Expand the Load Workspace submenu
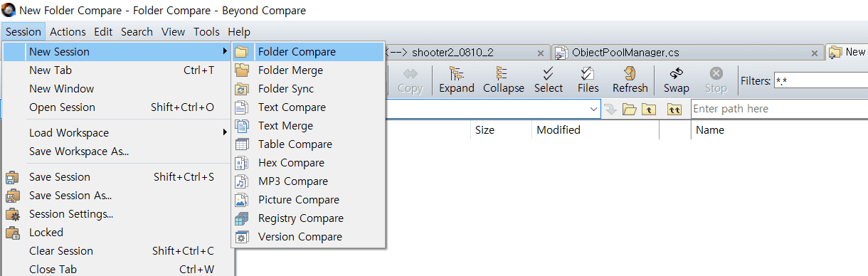The width and height of the screenshot is (868, 276). pos(117,133)
